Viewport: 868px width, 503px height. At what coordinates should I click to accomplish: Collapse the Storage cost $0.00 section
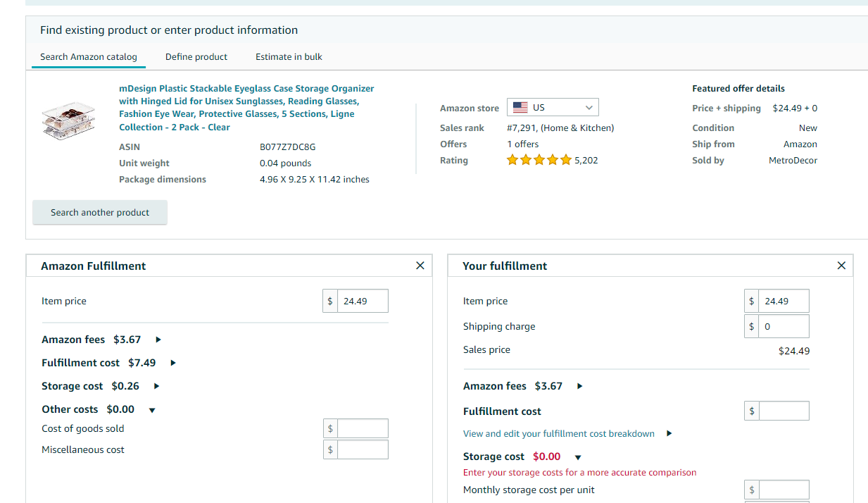pyautogui.click(x=578, y=457)
